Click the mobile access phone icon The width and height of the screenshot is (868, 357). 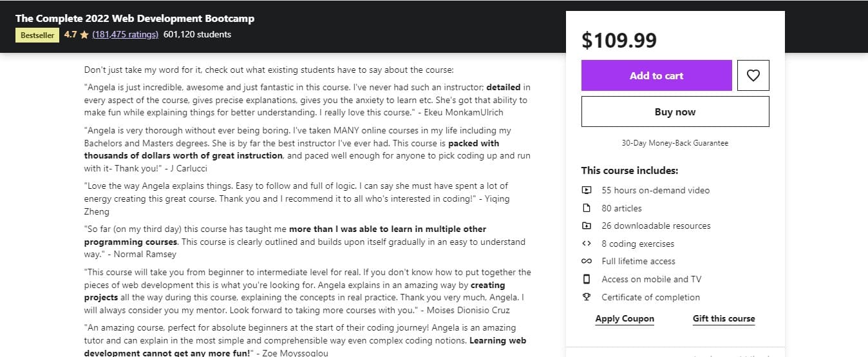(x=587, y=279)
